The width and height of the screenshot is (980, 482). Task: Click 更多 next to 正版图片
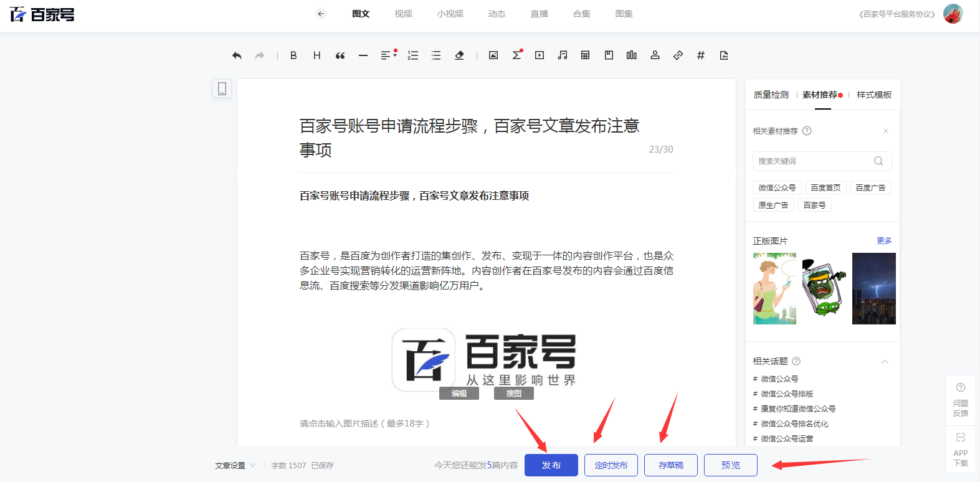click(884, 240)
